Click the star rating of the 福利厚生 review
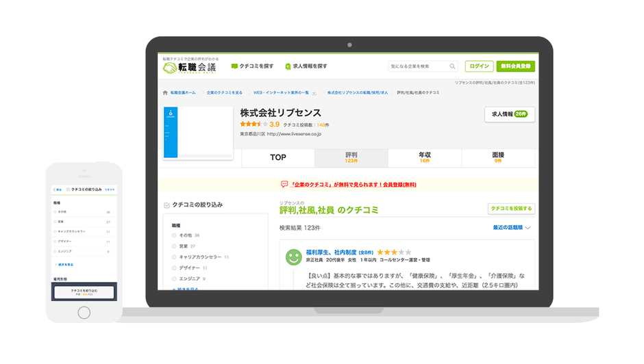 tap(394, 252)
